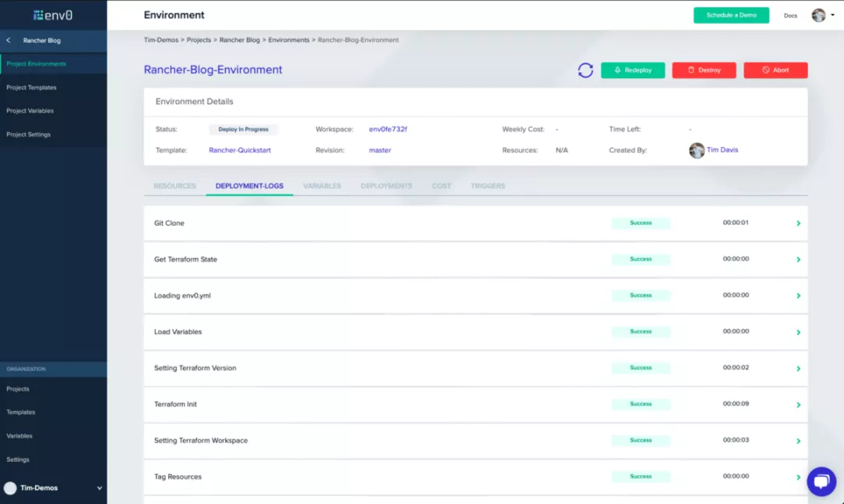
Task: Click the env0 logo in sidebar
Action: pos(53,15)
